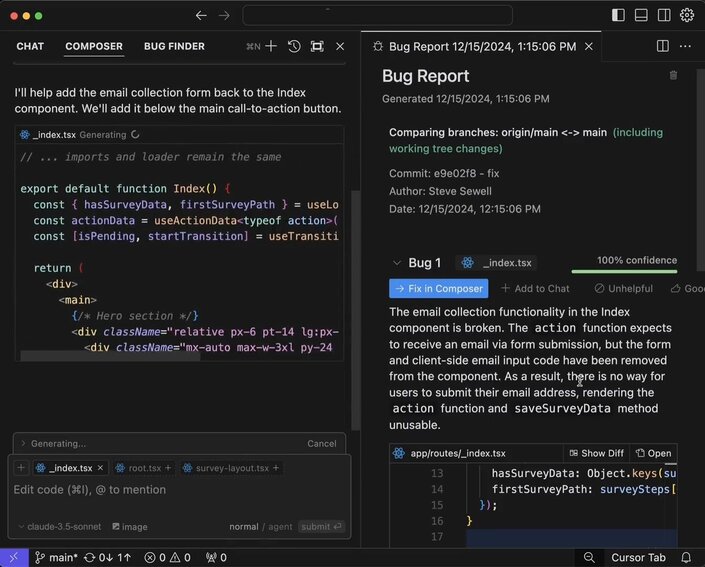The height and width of the screenshot is (567, 705).
Task: Open the composer history clock icon
Action: point(294,46)
